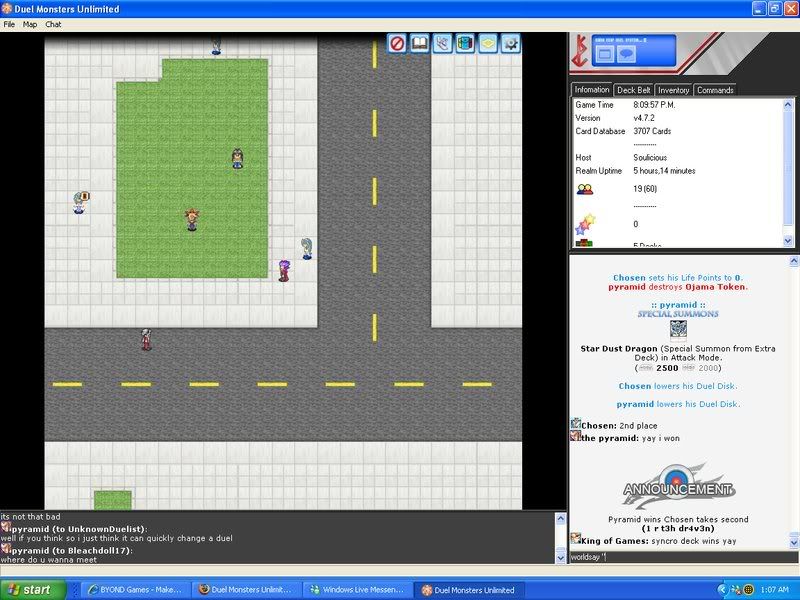Open the Windows Start button
The height and width of the screenshot is (600, 800).
pos(30,590)
